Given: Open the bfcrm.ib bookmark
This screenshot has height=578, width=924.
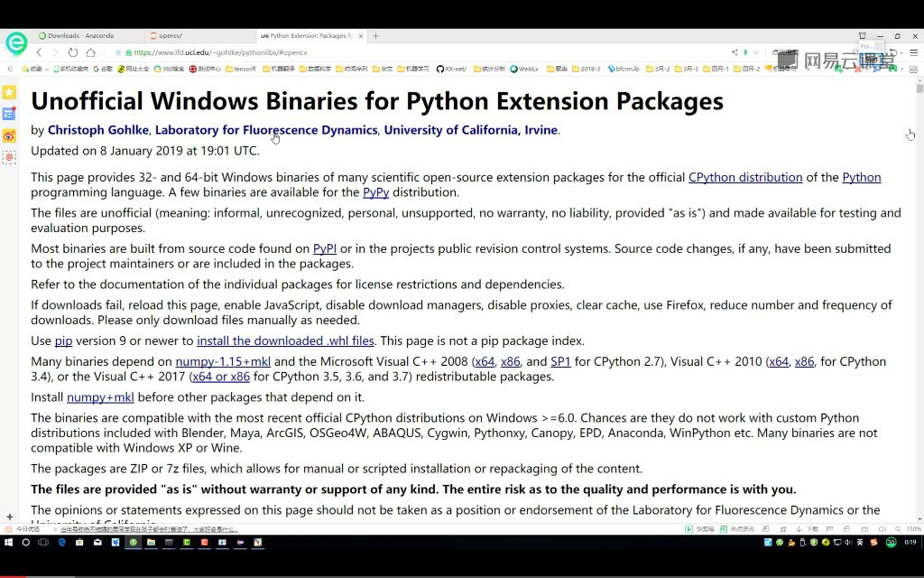Looking at the screenshot, I should click(x=623, y=69).
